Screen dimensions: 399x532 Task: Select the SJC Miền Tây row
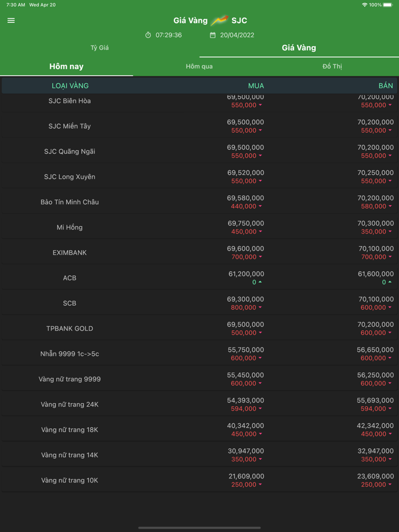199,126
